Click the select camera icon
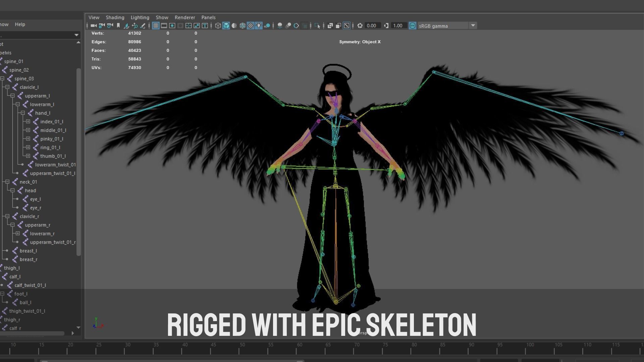This screenshot has height=362, width=644. click(94, 25)
